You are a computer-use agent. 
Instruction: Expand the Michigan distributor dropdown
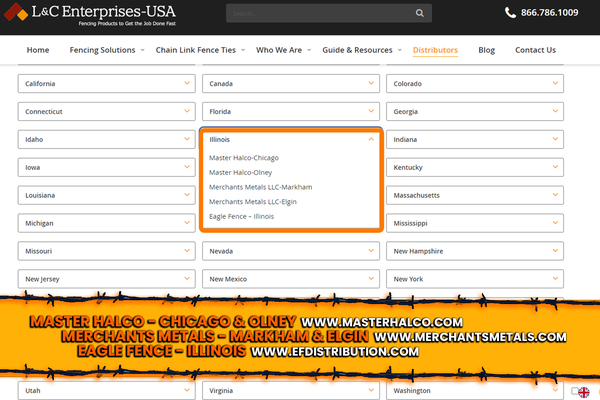107,223
